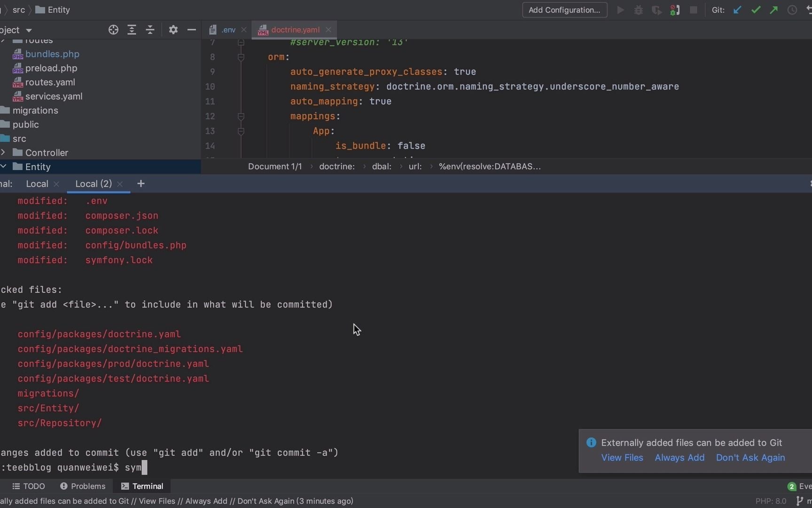This screenshot has height=508, width=812.
Task: Collapse the Entity folder in the tree
Action: pos(3,167)
